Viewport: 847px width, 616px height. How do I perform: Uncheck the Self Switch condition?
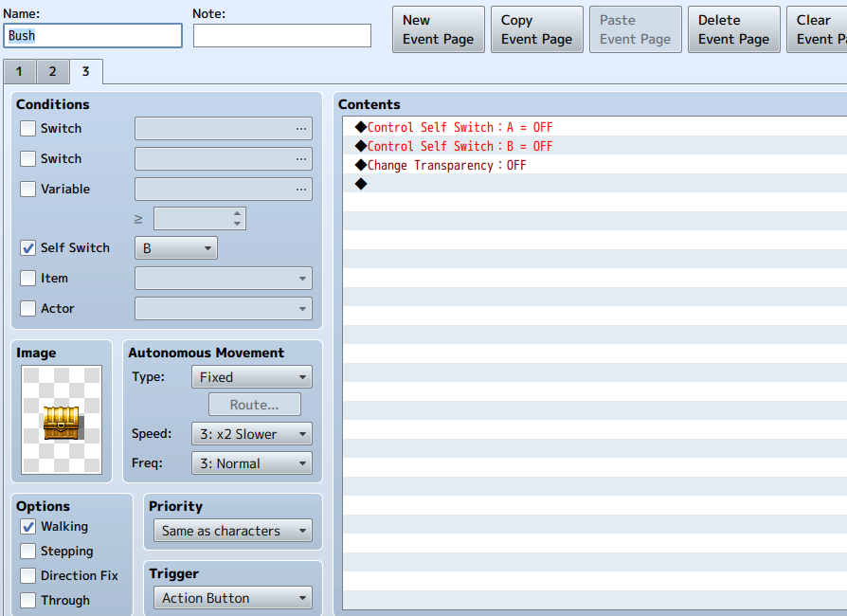point(27,248)
